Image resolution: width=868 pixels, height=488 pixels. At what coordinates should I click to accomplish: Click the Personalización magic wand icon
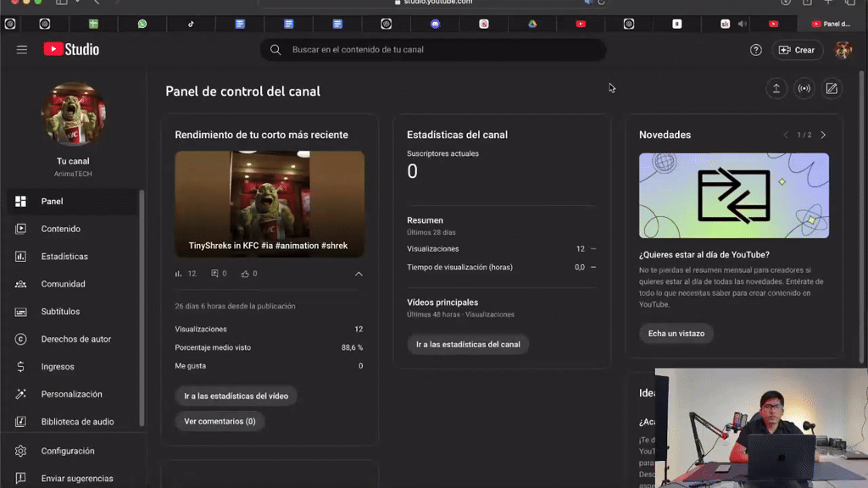(20, 394)
